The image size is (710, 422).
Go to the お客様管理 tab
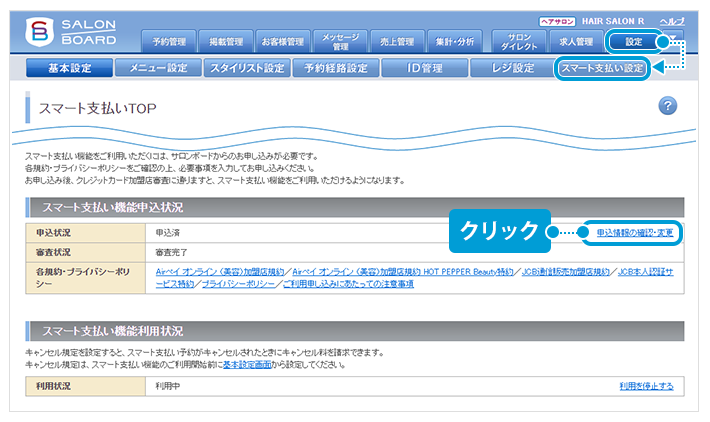pyautogui.click(x=282, y=42)
